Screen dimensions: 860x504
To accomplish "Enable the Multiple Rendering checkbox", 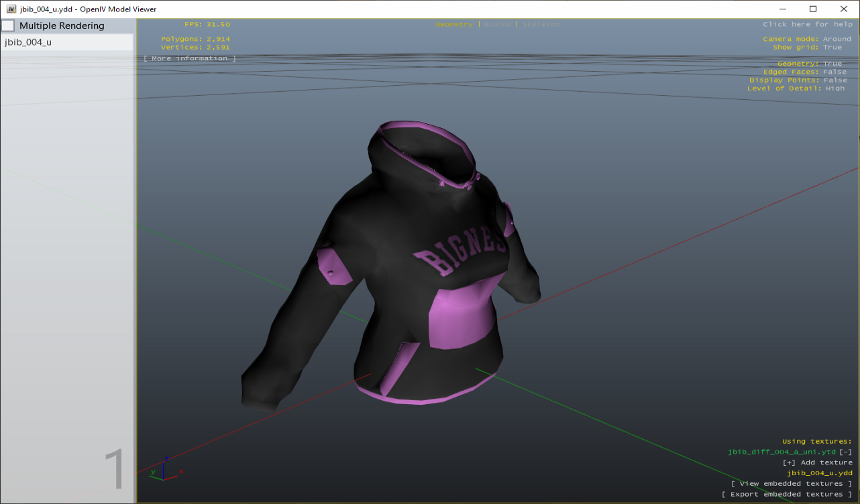I will coord(9,25).
